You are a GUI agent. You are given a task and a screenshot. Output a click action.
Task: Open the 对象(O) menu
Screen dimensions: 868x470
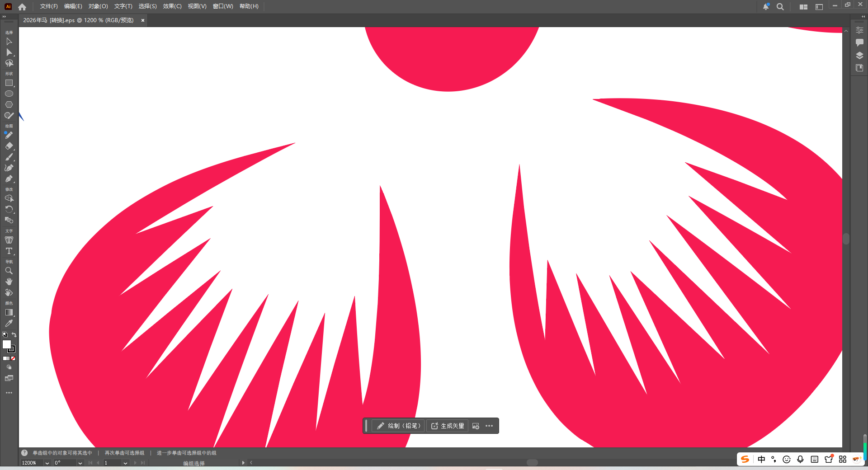[98, 6]
